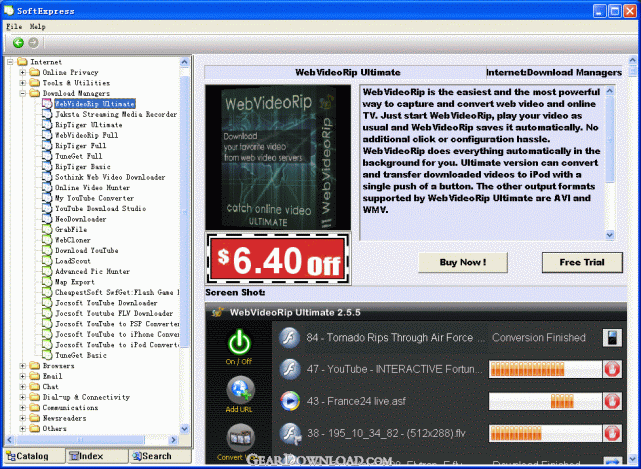
Task: Select WebVideoRip Full in the tree
Action: tap(87, 135)
